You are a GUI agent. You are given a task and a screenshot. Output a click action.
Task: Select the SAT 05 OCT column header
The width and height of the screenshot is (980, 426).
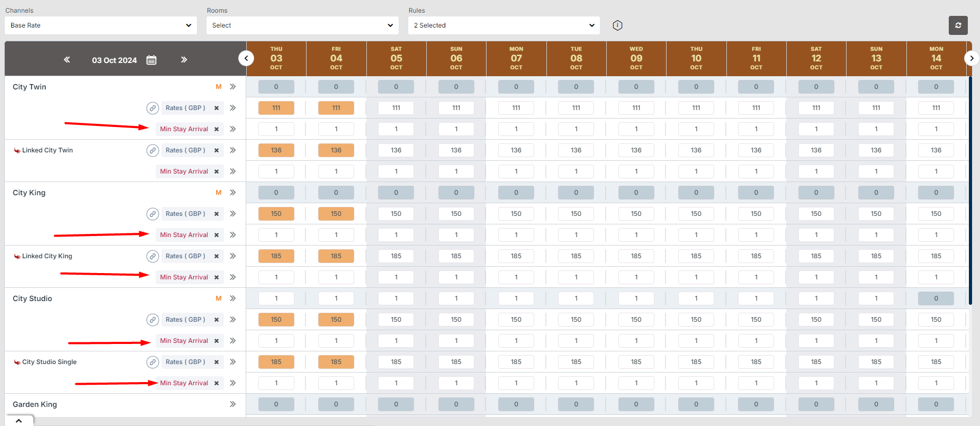point(396,58)
